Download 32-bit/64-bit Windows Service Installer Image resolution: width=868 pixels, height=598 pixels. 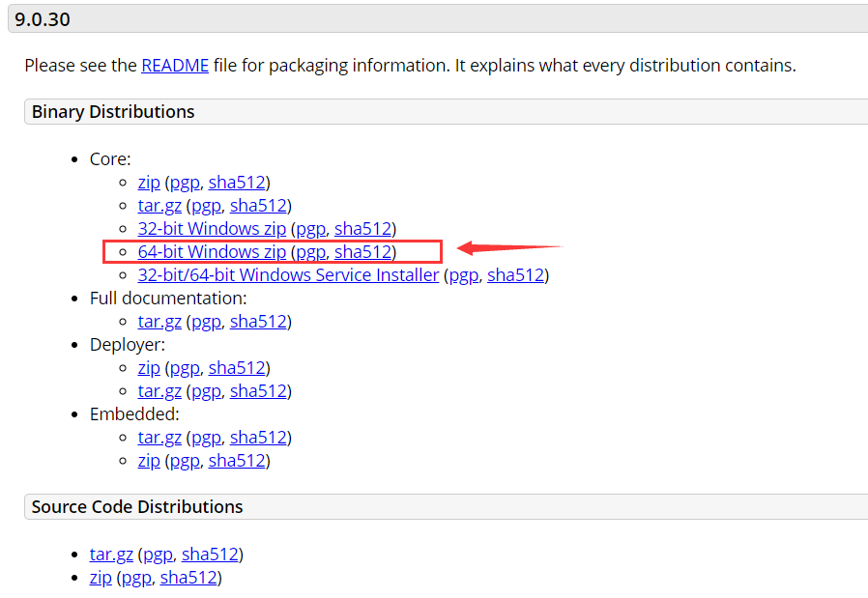288,275
